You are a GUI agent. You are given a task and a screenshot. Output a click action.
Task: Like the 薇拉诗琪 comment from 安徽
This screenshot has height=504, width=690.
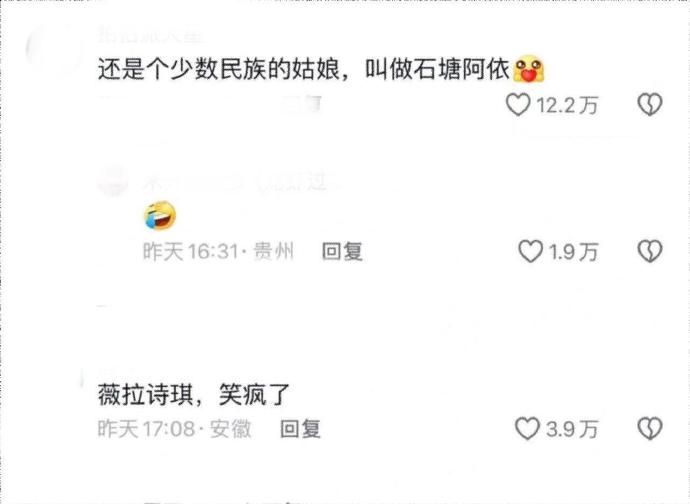coord(527,428)
